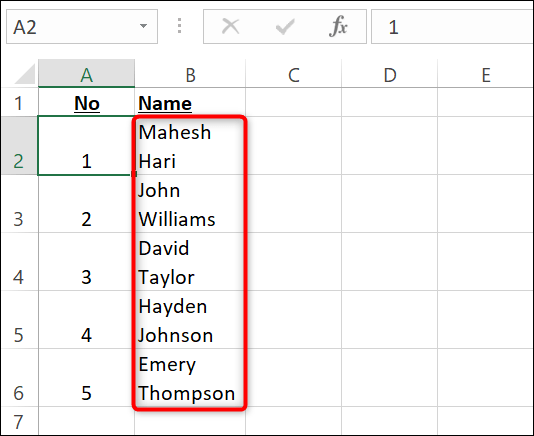Select column E header

(x=486, y=74)
